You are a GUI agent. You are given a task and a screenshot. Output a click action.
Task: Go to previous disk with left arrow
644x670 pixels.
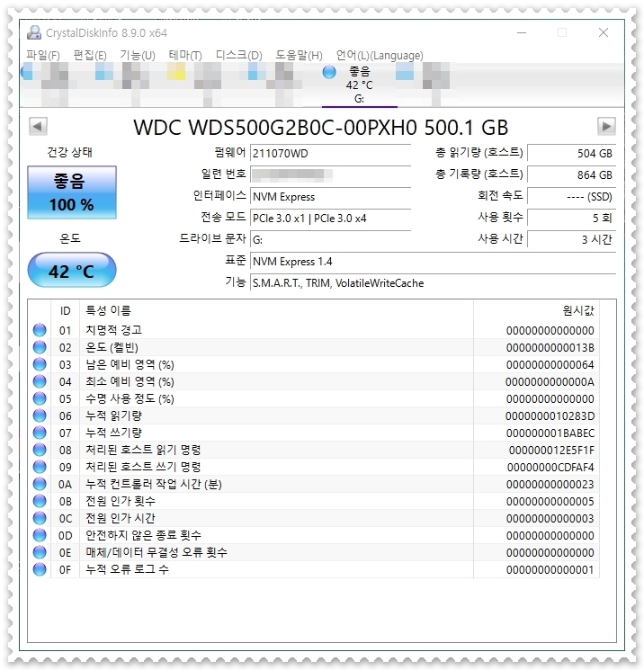[38, 127]
